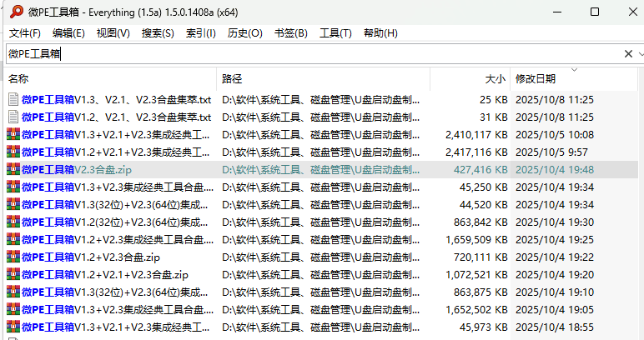Click the 修改日期 column header
The image size is (644, 340).
[536, 79]
